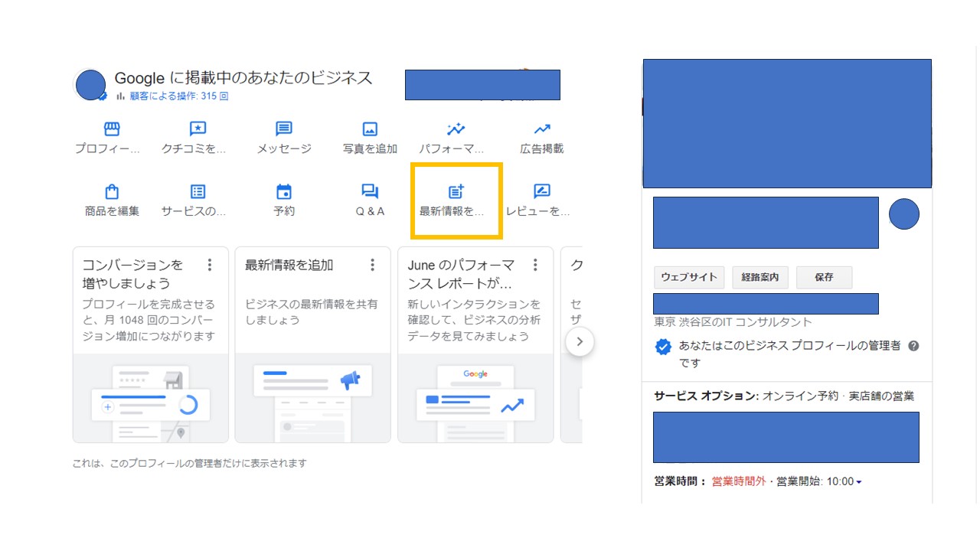Open the パフォーマンス sparkline icon
Screen dimensions: 980x551
tap(456, 129)
